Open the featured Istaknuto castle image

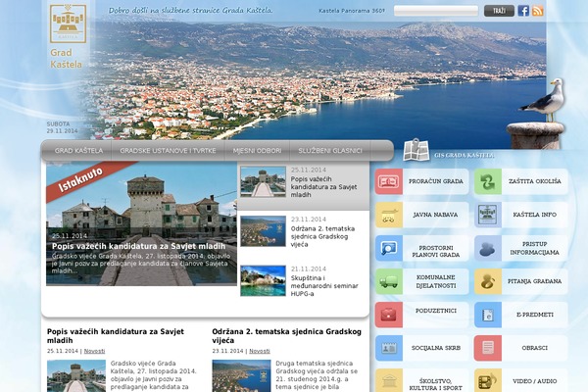141,223
